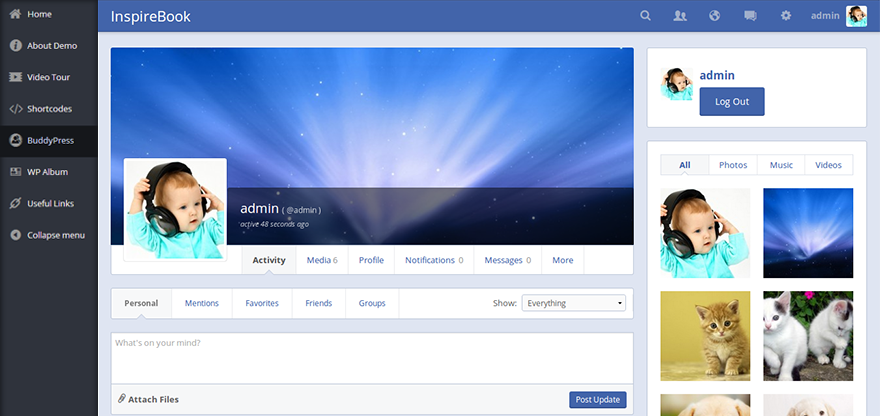This screenshot has height=416, width=880.
Task: Open the WP Album menu item
Action: 49,172
